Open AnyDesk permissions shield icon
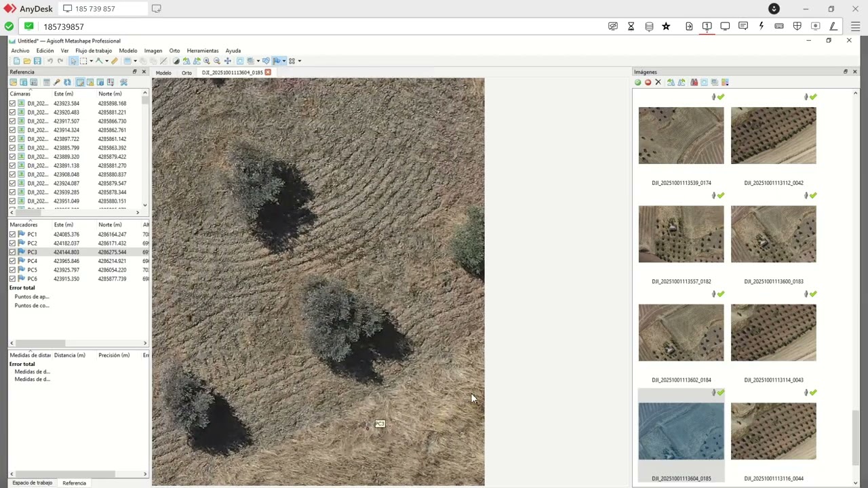868x488 pixels. point(797,26)
